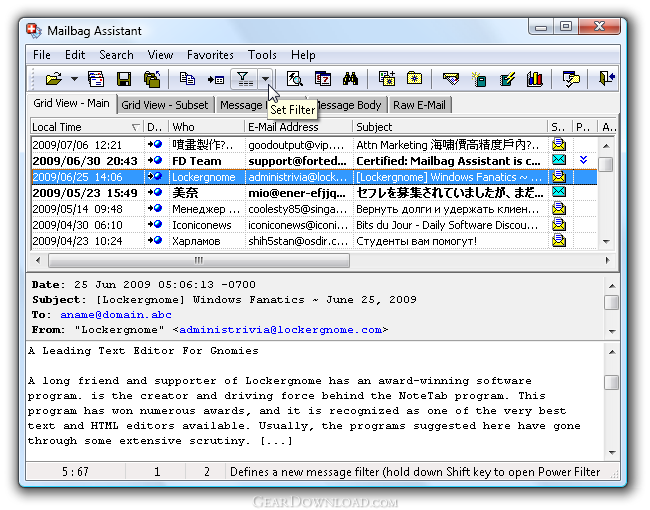Select the FD Team message row
The image size is (650, 510).
pyautogui.click(x=314, y=161)
